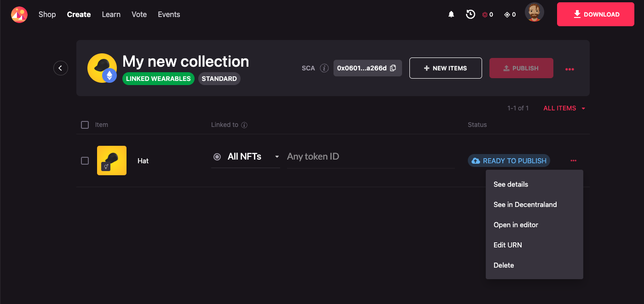
Task: Choose Edit URN in the context menu
Action: 507,245
